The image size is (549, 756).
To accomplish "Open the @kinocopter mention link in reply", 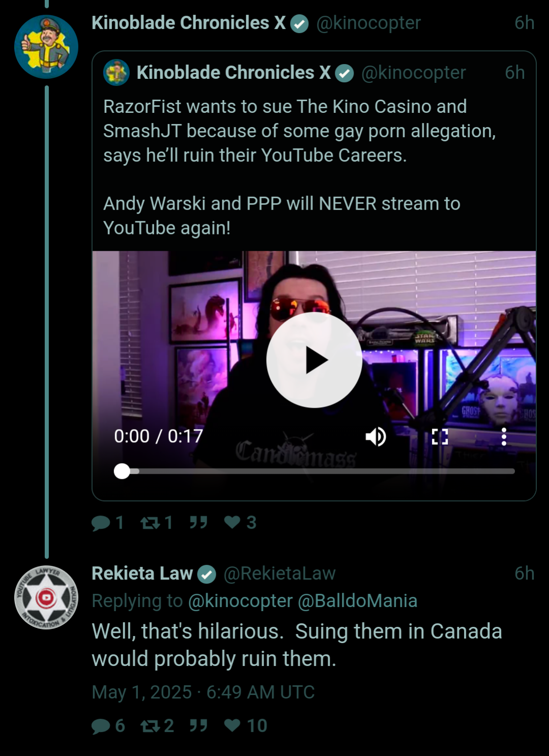I will point(240,601).
